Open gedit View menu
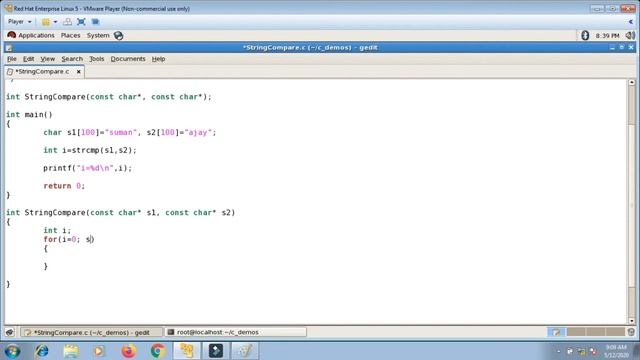This screenshot has height=360, width=640. pos(47,59)
